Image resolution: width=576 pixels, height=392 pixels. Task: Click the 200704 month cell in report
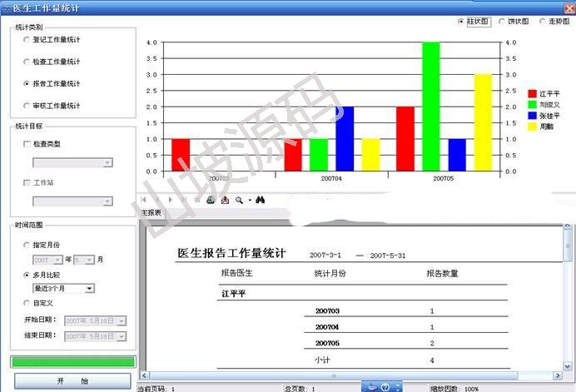(x=327, y=327)
